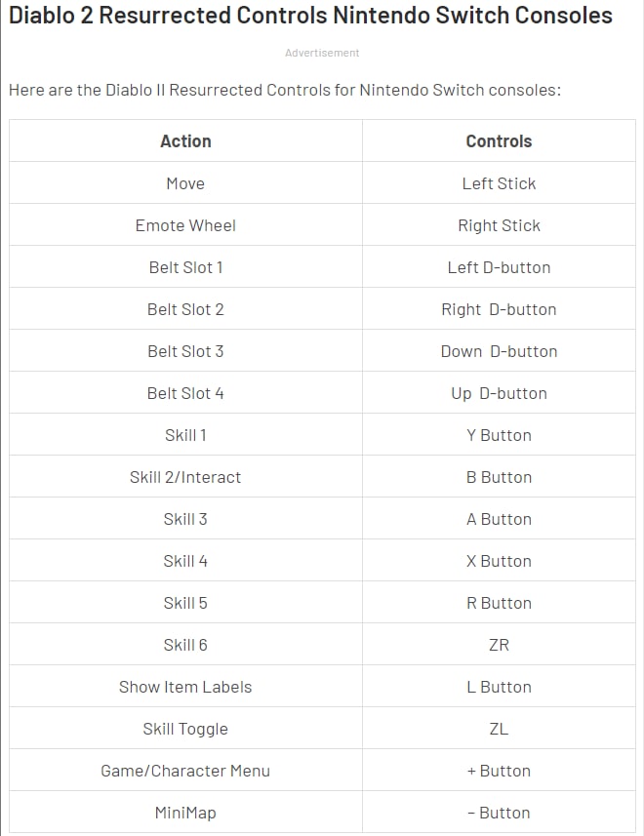This screenshot has width=644, height=836.
Task: Click the Right Stick cell
Action: pos(499,225)
